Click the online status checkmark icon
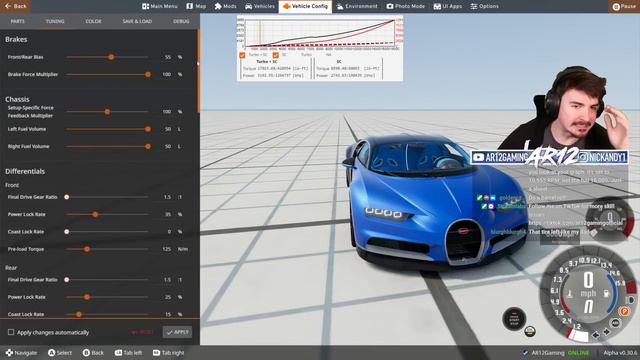The image size is (640, 360). tap(525, 353)
